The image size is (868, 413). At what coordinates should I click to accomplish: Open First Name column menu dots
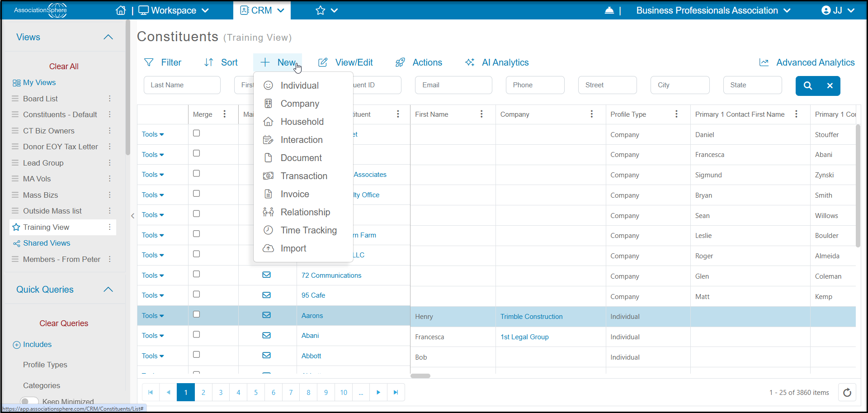coord(481,114)
